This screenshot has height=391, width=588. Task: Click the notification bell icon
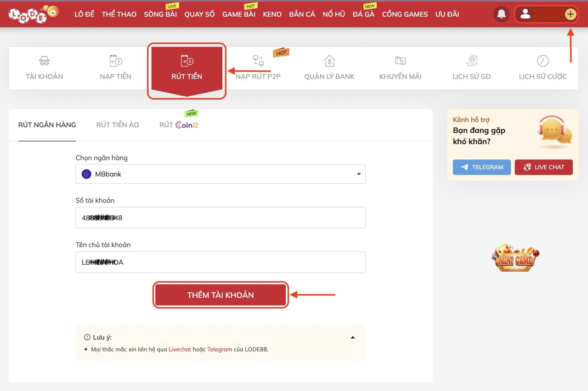501,14
